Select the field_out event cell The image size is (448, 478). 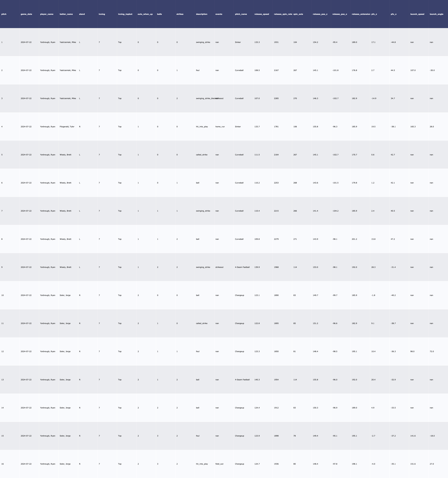click(x=219, y=464)
